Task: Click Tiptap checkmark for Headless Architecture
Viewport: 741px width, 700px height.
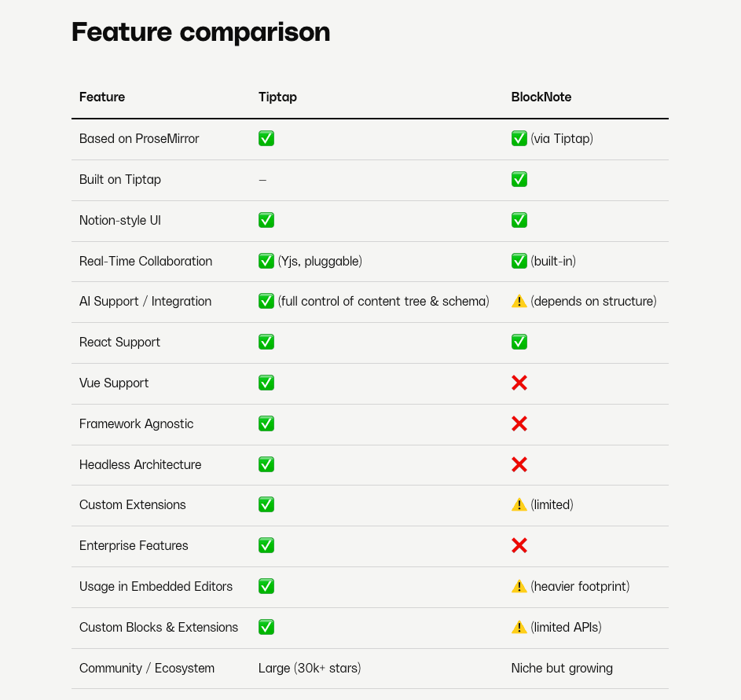Action: [x=266, y=464]
